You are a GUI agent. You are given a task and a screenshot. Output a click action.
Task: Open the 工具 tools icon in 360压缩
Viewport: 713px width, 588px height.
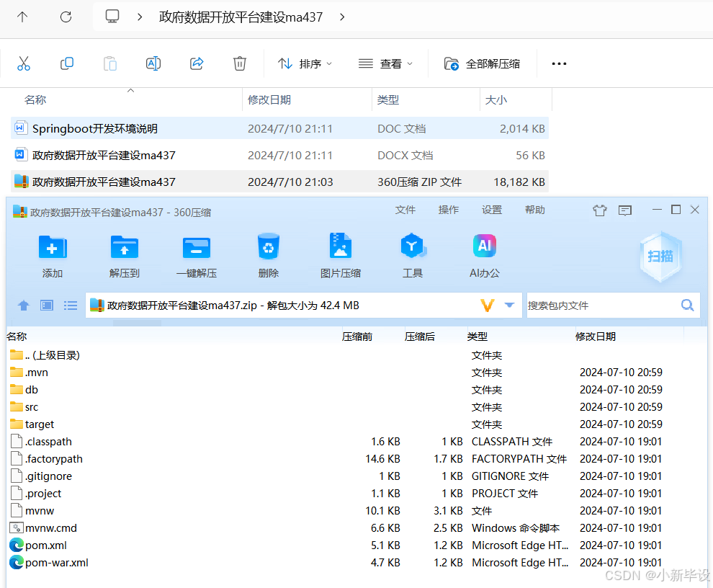point(412,255)
